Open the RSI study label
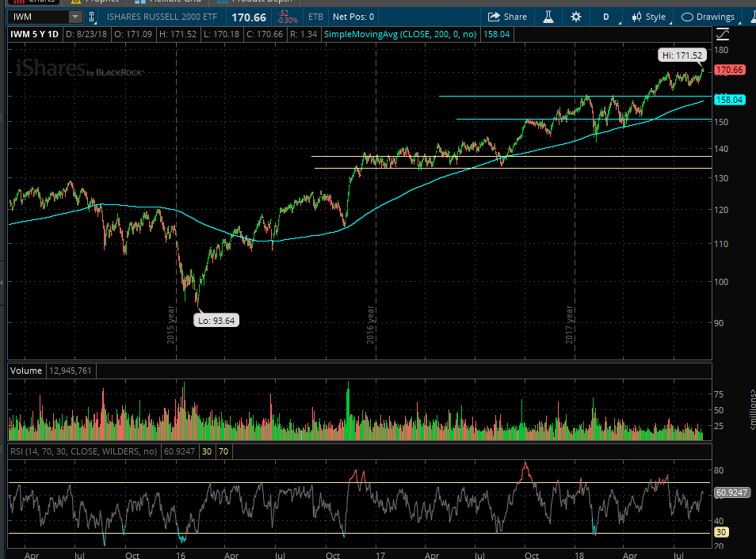Image resolution: width=756 pixels, height=559 pixels. click(x=83, y=451)
